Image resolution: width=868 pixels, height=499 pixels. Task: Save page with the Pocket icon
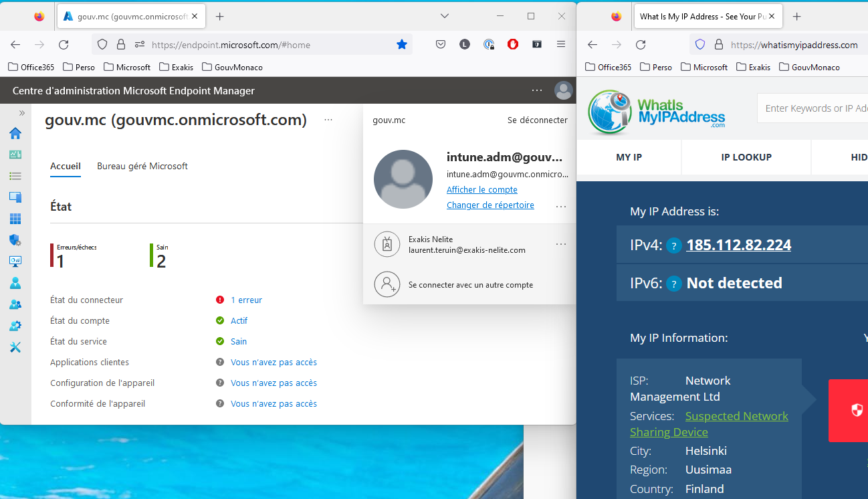point(441,44)
